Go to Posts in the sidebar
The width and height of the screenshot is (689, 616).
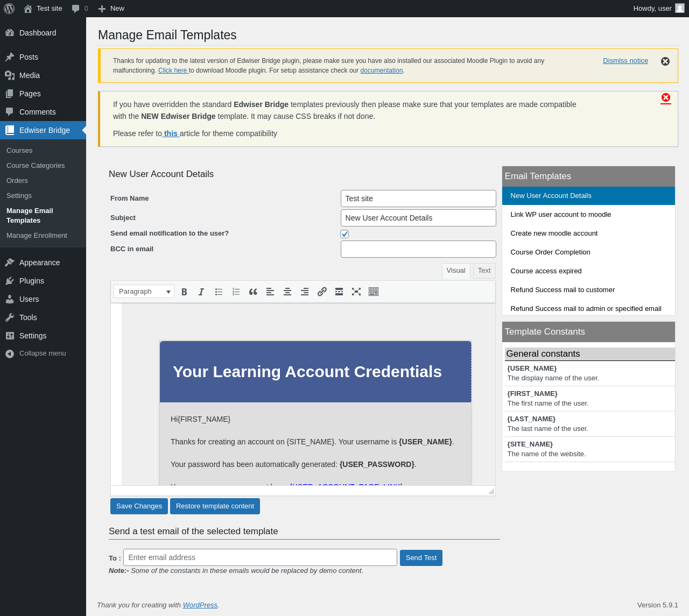point(43,57)
